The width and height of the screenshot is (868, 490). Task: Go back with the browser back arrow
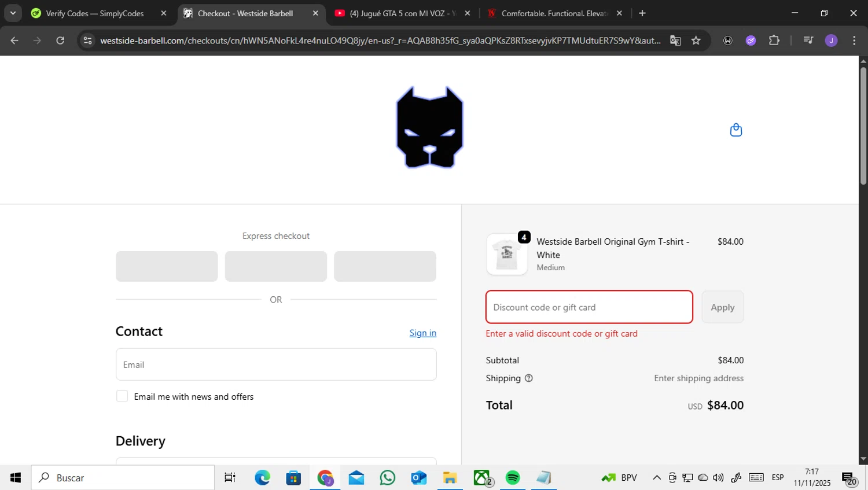(x=14, y=40)
